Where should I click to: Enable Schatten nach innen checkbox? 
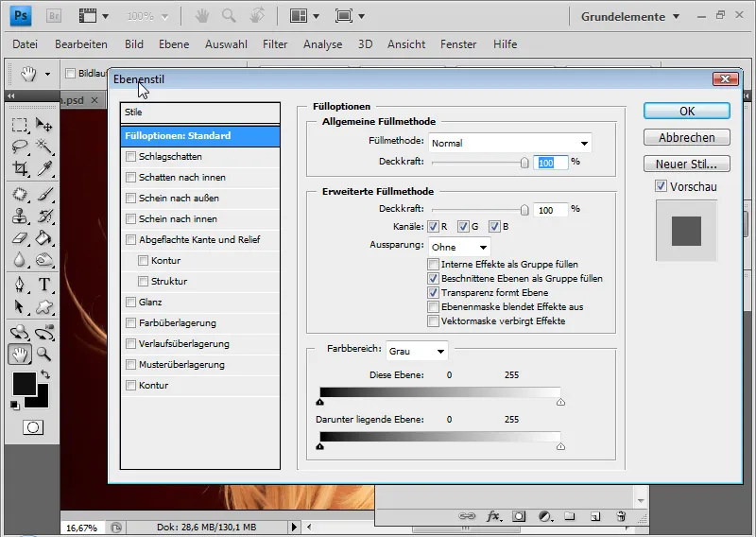click(130, 177)
